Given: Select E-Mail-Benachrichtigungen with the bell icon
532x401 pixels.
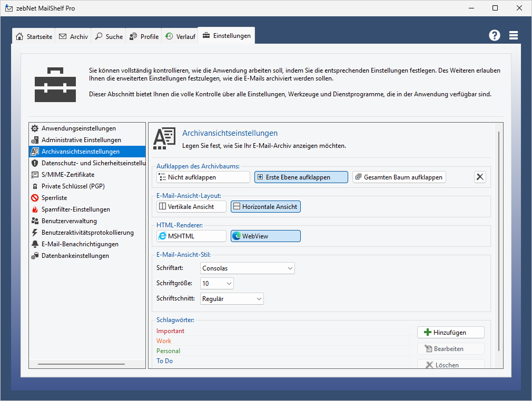Looking at the screenshot, I should [x=80, y=244].
